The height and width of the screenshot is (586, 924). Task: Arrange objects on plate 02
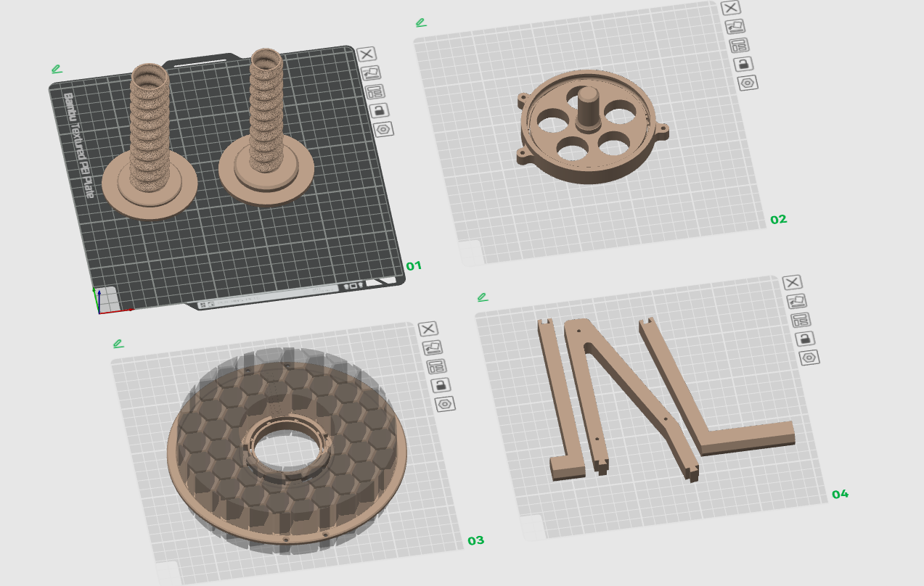click(x=740, y=45)
